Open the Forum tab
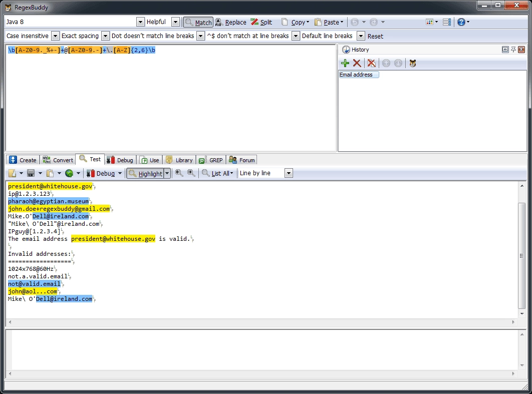Screen dimensions: 532x394 pos(242,160)
